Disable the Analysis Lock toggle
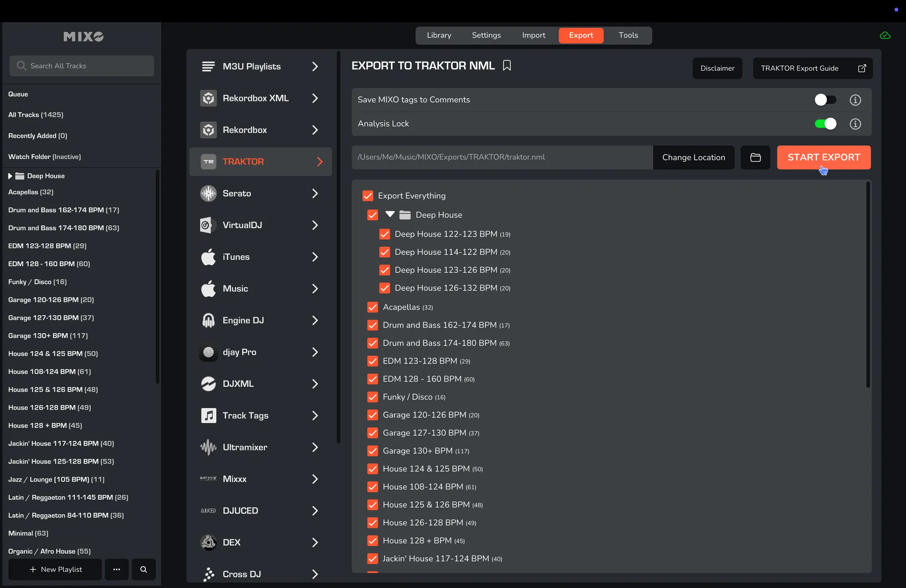Screen dimensions: 906x588 coord(825,124)
